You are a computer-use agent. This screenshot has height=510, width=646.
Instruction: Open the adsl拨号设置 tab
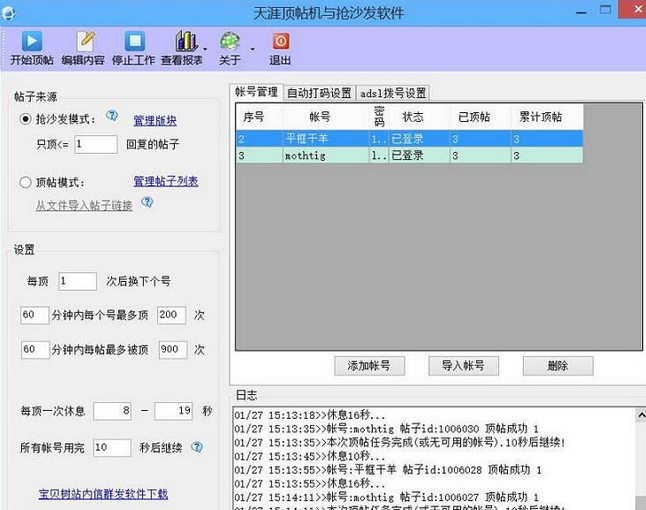click(393, 93)
